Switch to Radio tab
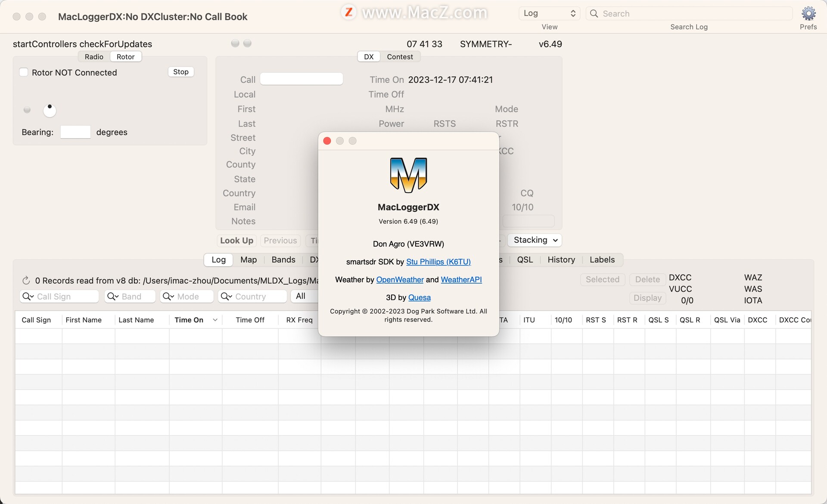The height and width of the screenshot is (504, 827). tap(94, 57)
